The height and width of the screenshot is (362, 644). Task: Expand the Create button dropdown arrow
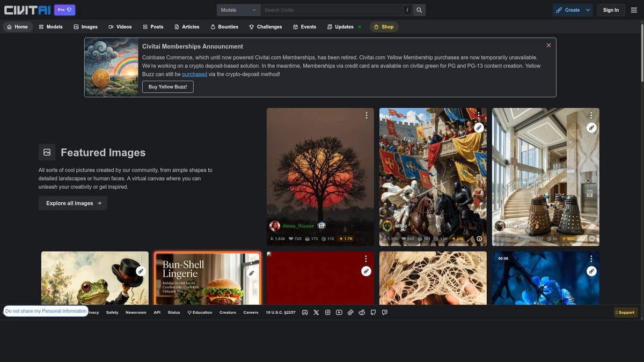[588, 10]
